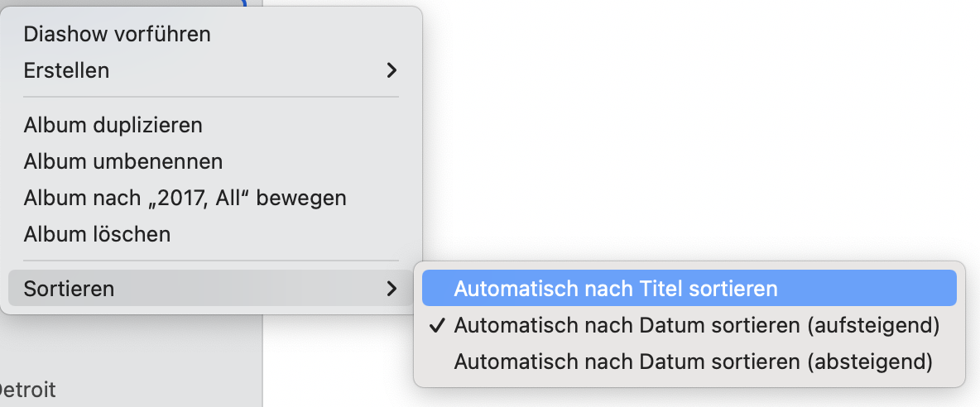The height and width of the screenshot is (407, 980).
Task: Click the separator line above Sortieren
Action: point(211,261)
